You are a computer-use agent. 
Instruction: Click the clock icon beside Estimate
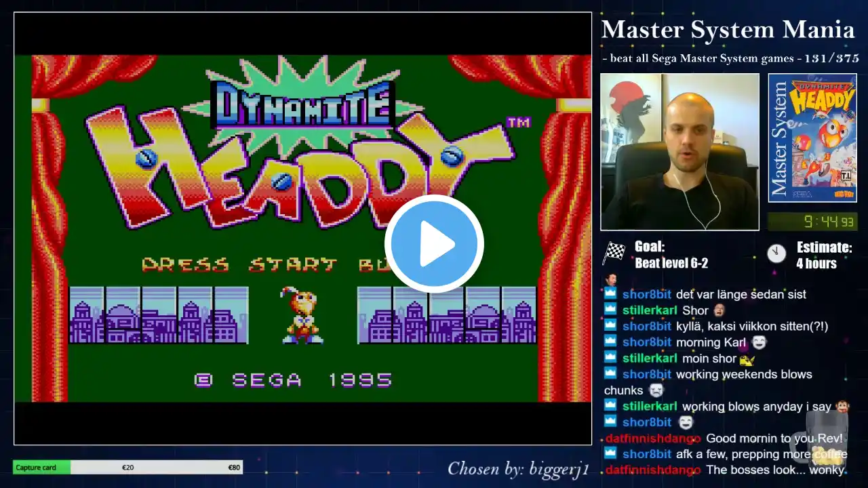776,253
